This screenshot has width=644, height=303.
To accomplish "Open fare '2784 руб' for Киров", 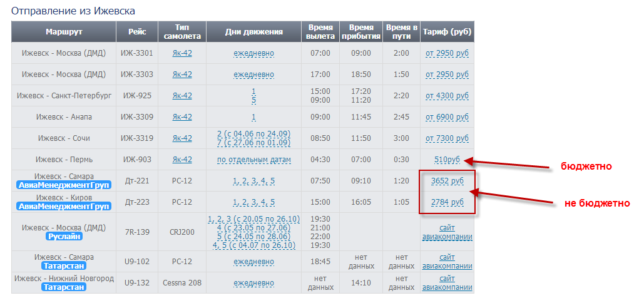I will tap(447, 202).
